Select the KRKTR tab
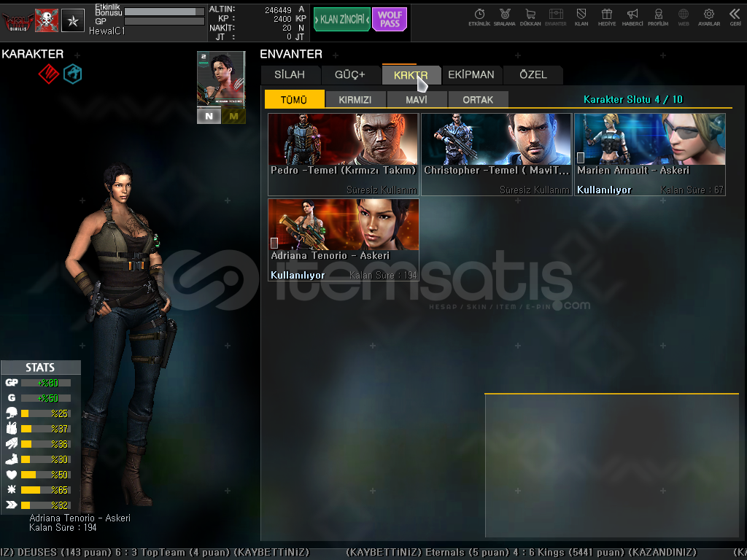This screenshot has width=747, height=560. click(x=411, y=75)
